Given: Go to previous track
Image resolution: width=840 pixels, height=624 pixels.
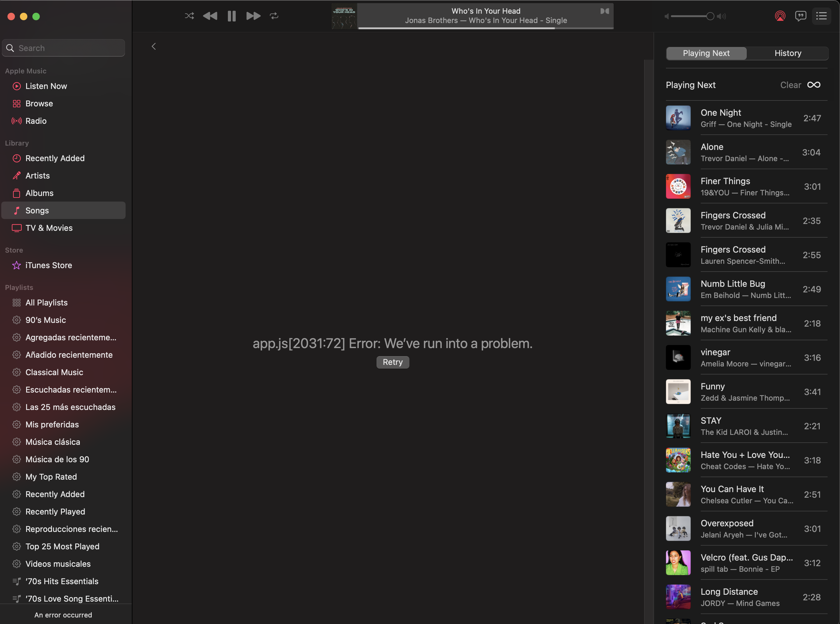Looking at the screenshot, I should pos(210,16).
